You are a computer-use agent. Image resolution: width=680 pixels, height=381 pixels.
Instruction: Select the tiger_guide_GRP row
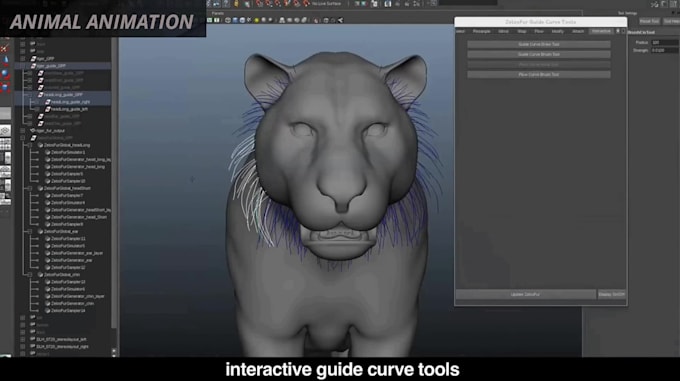63,66
